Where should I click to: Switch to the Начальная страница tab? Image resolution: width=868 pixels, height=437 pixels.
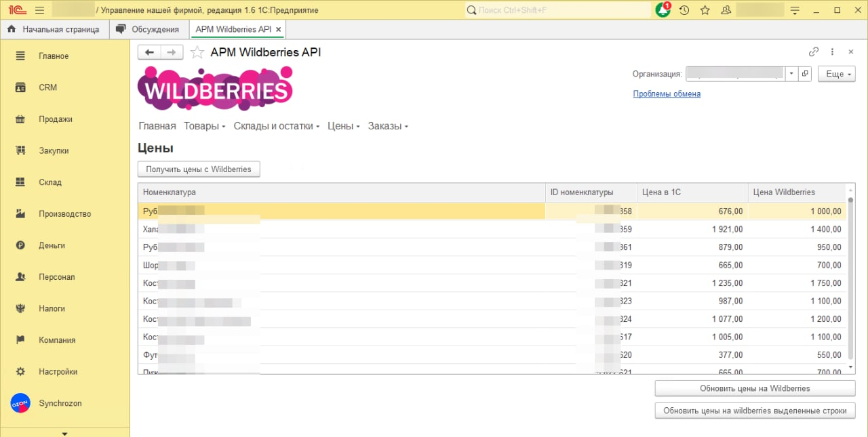54,29
